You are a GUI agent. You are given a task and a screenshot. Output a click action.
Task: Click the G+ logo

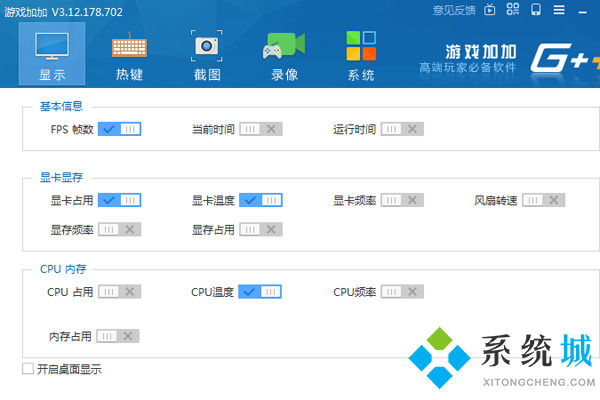click(565, 57)
